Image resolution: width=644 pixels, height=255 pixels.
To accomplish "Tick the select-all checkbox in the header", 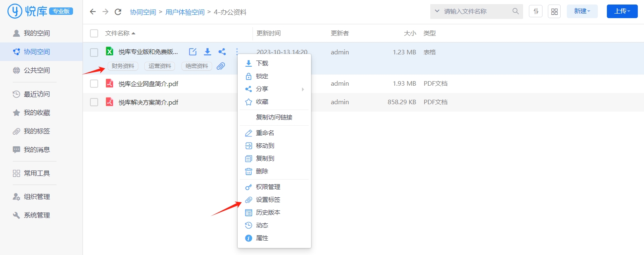I will coord(94,33).
